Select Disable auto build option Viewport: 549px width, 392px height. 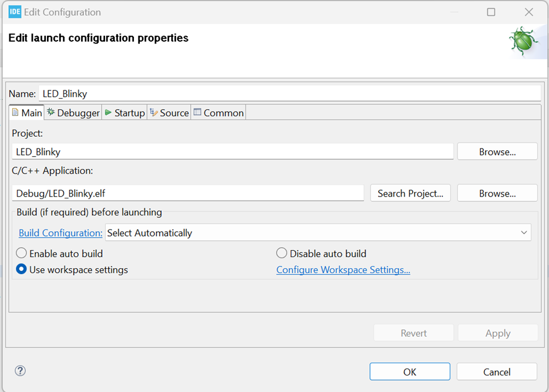coord(281,253)
